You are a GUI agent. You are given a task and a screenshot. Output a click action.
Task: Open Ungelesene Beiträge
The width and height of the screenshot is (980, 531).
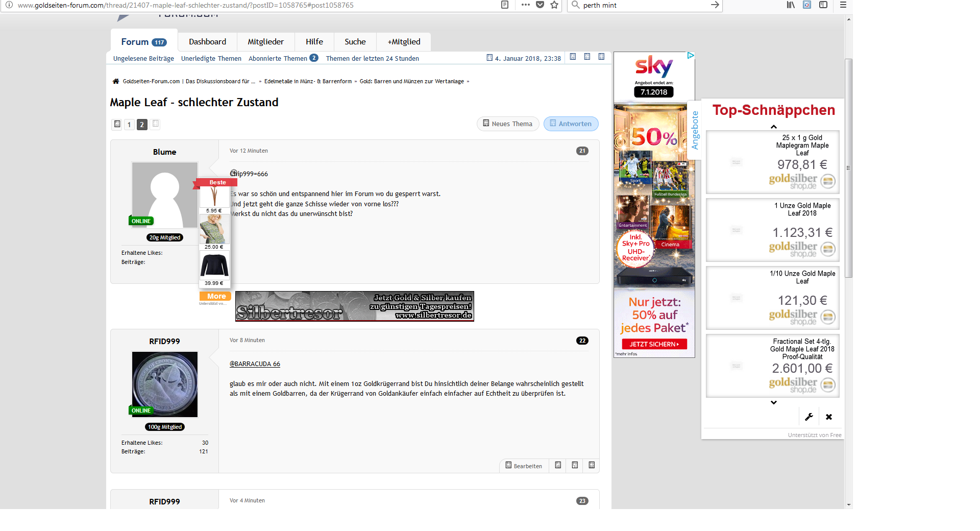click(x=143, y=59)
